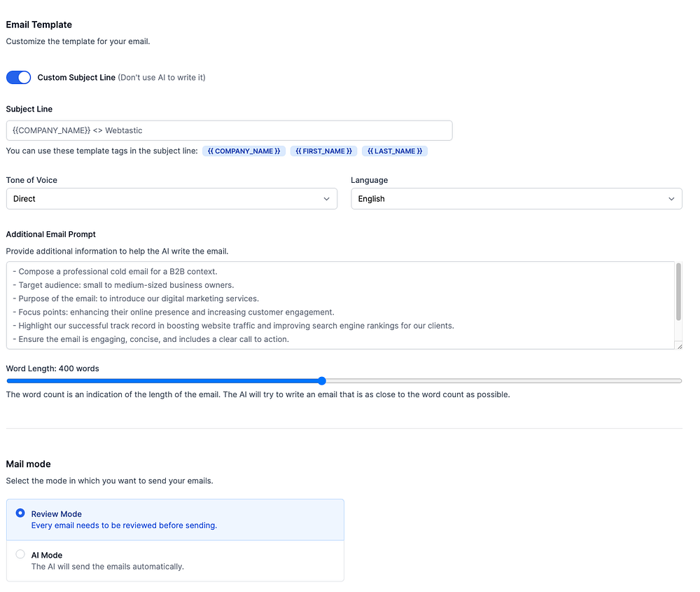Click the prompt textarea scrollbar
Screen dimensions: 700x592
(x=678, y=292)
